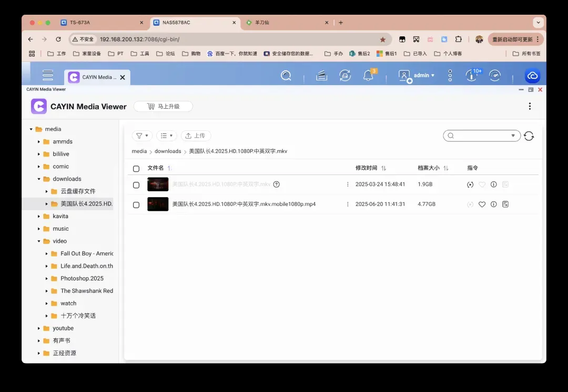Check the box for the .mkv file row
Image resolution: width=568 pixels, height=392 pixels.
coord(136,185)
